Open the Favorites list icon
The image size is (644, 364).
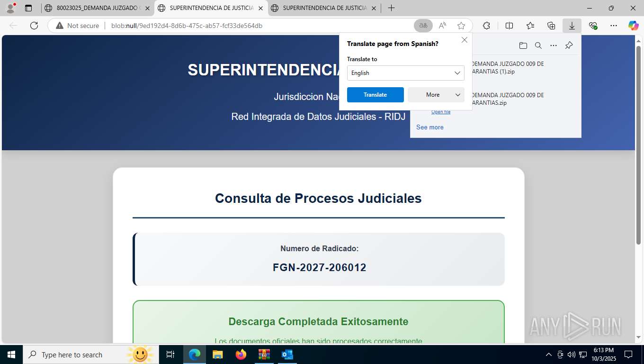click(530, 26)
